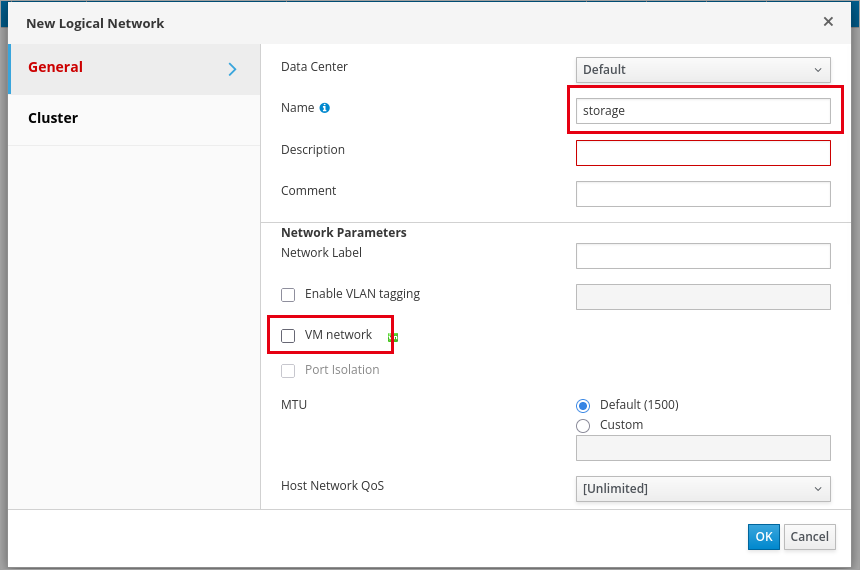Screen dimensions: 860x570
Task: Click the custom MTU value field
Action: click(703, 448)
